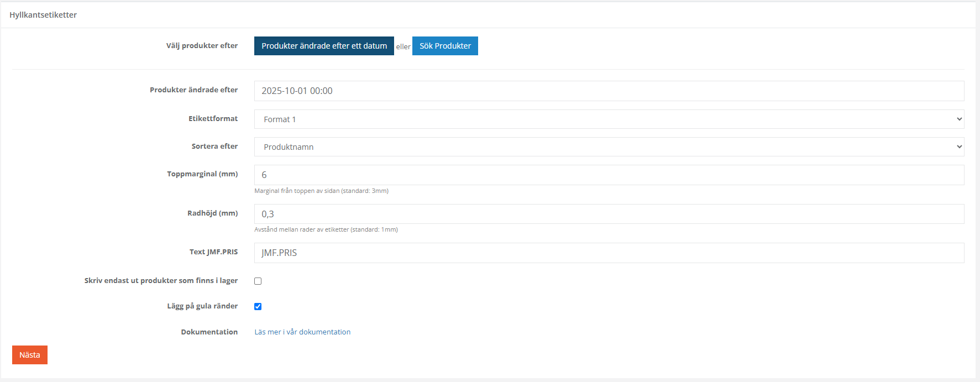Click the 'Text JMF.PRIS' label
The height and width of the screenshot is (382, 980).
[213, 252]
